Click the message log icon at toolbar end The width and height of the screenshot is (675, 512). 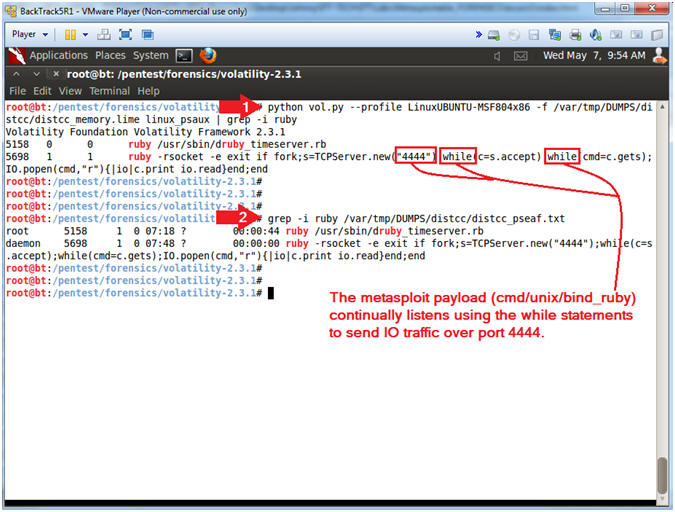(657, 35)
